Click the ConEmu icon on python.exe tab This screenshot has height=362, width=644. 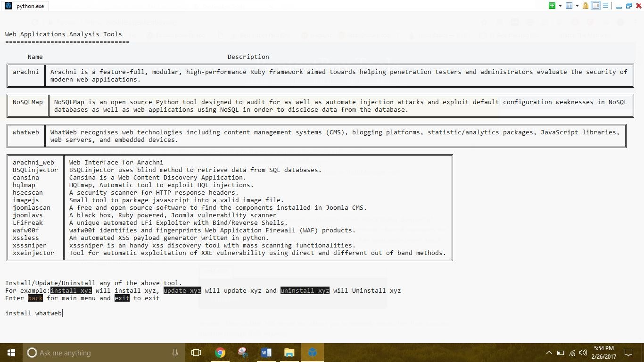click(8, 6)
